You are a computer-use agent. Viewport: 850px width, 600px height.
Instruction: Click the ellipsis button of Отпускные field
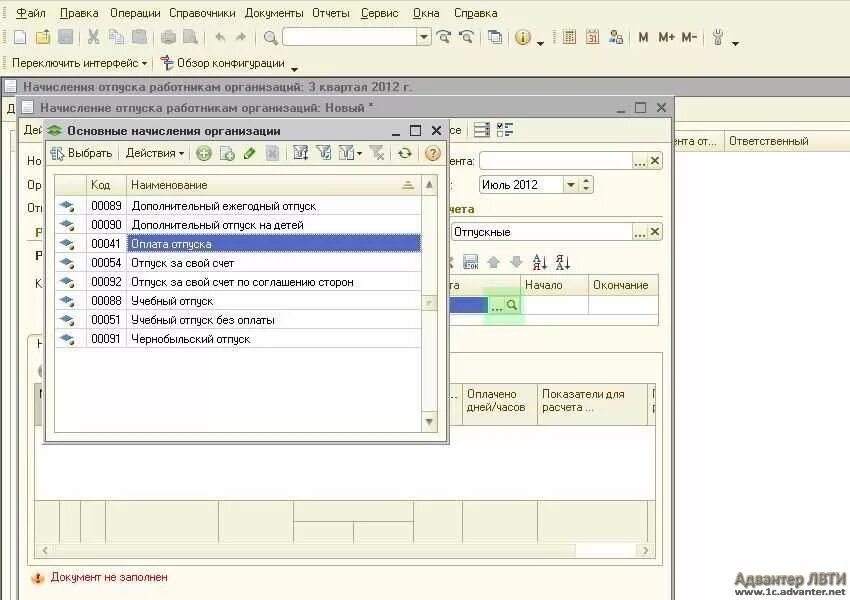(x=640, y=233)
